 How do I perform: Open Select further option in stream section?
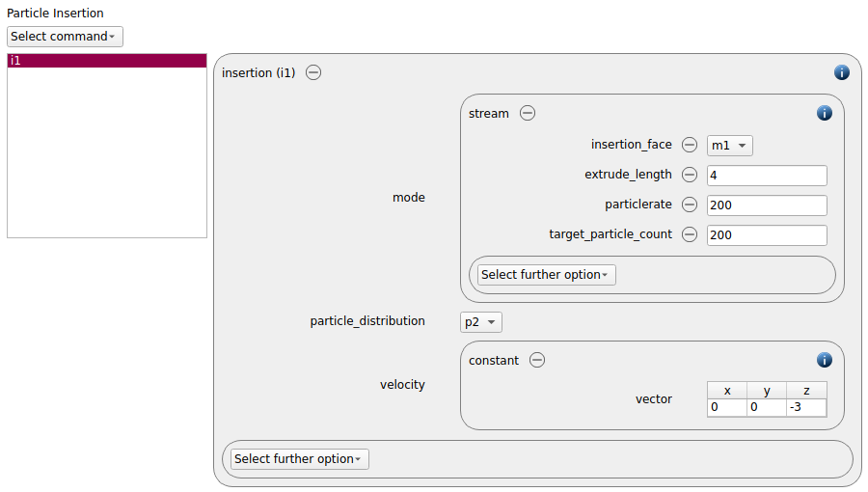pos(547,275)
